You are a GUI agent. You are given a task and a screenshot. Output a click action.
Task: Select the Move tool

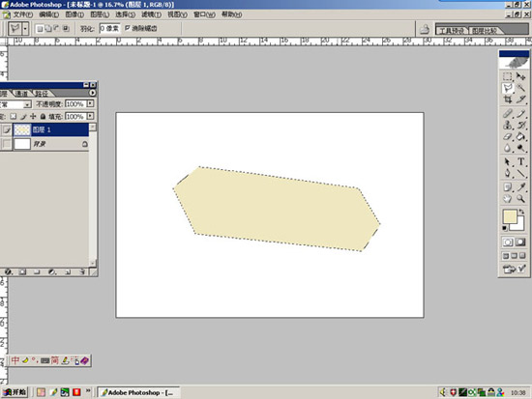point(520,76)
